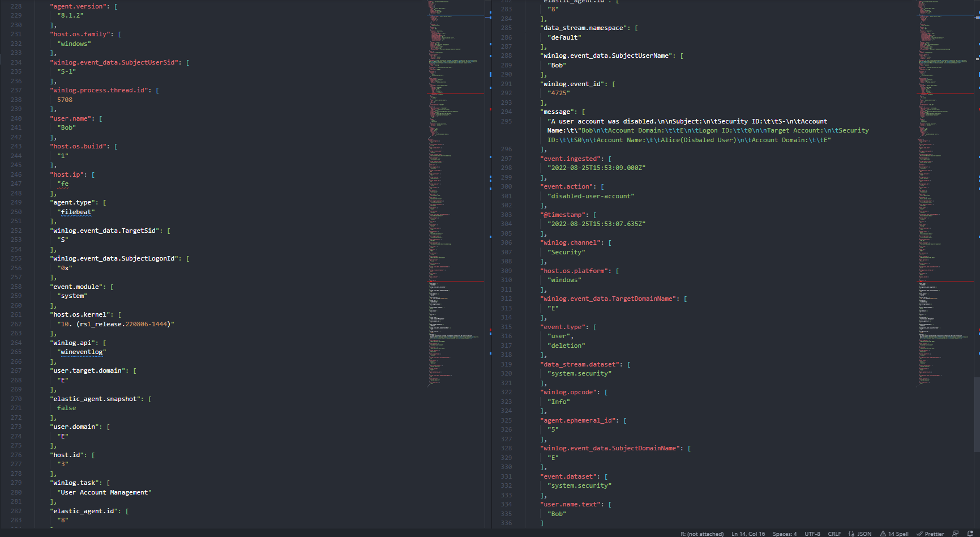
Task: Click the "winlog.event_data.SubjectUserSid" key
Action: coord(114,62)
